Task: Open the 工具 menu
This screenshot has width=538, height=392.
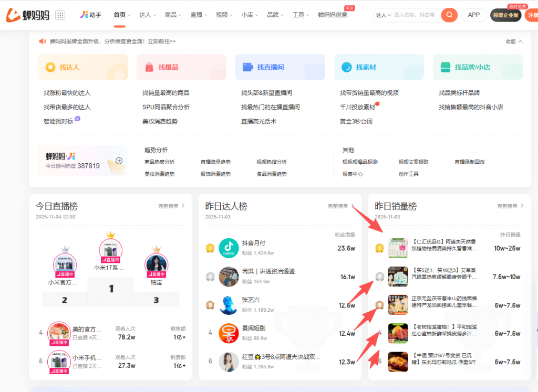Action: point(297,15)
